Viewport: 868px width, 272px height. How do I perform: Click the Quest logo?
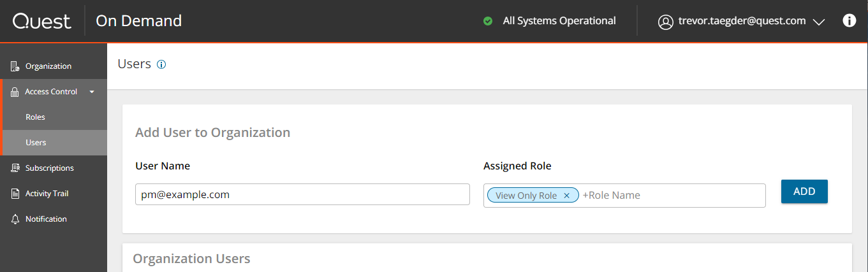41,21
